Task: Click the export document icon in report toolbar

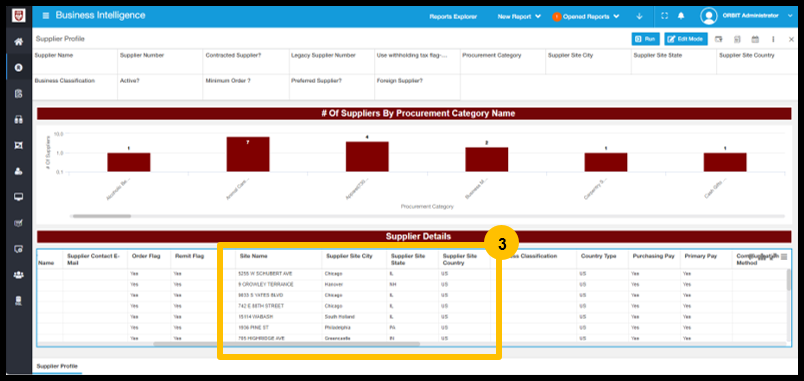Action: [737, 39]
